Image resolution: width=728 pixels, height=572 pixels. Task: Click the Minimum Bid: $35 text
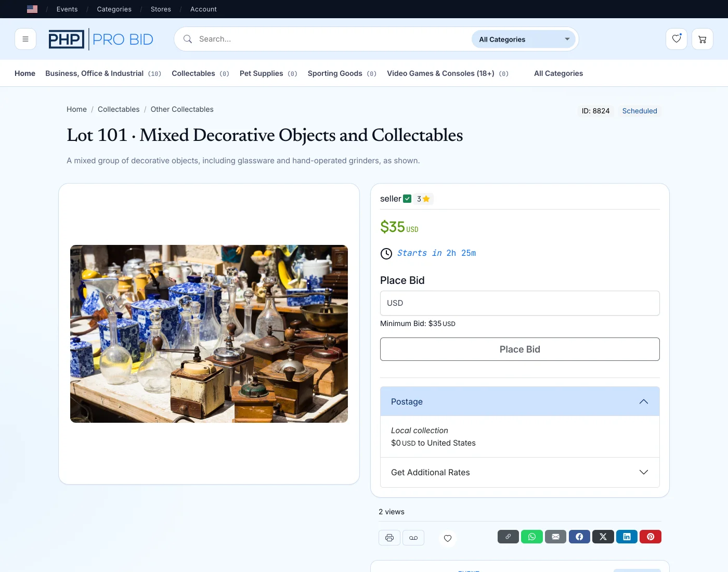418,323
